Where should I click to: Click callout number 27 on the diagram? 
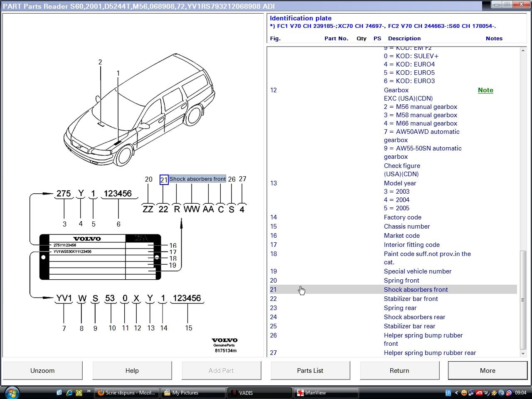(x=243, y=179)
